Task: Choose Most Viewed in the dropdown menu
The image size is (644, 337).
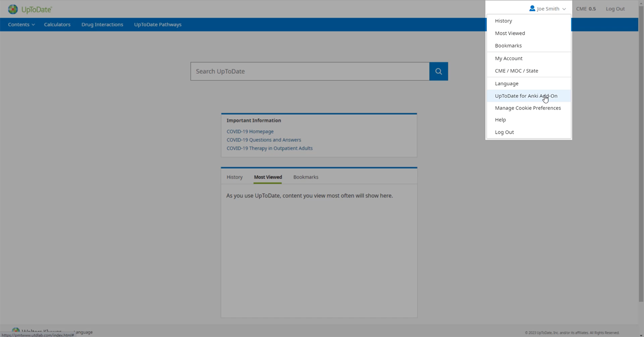Action: click(x=510, y=33)
